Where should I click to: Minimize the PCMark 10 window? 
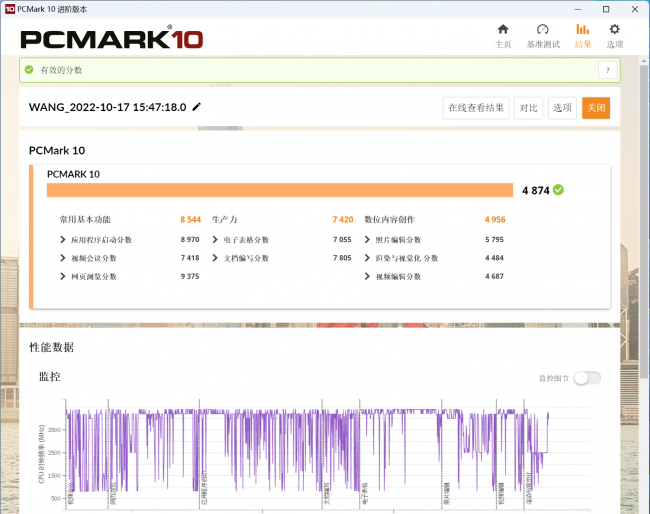[578, 9]
